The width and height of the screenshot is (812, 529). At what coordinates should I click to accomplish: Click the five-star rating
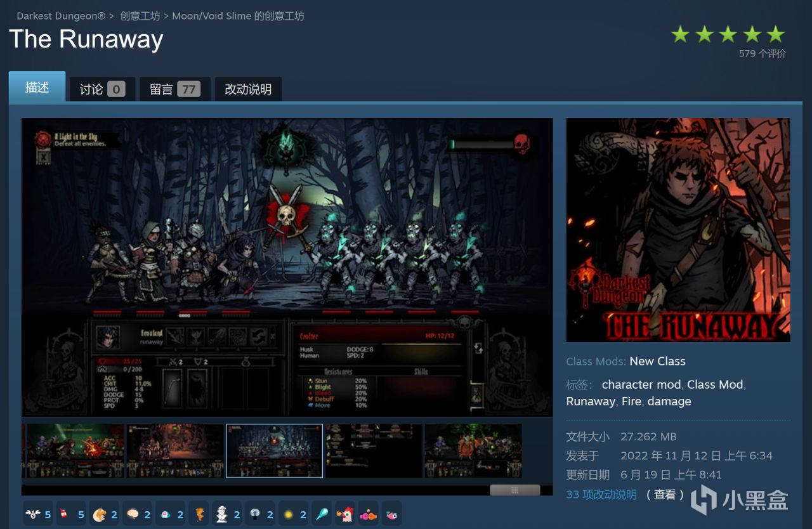pyautogui.click(x=728, y=34)
